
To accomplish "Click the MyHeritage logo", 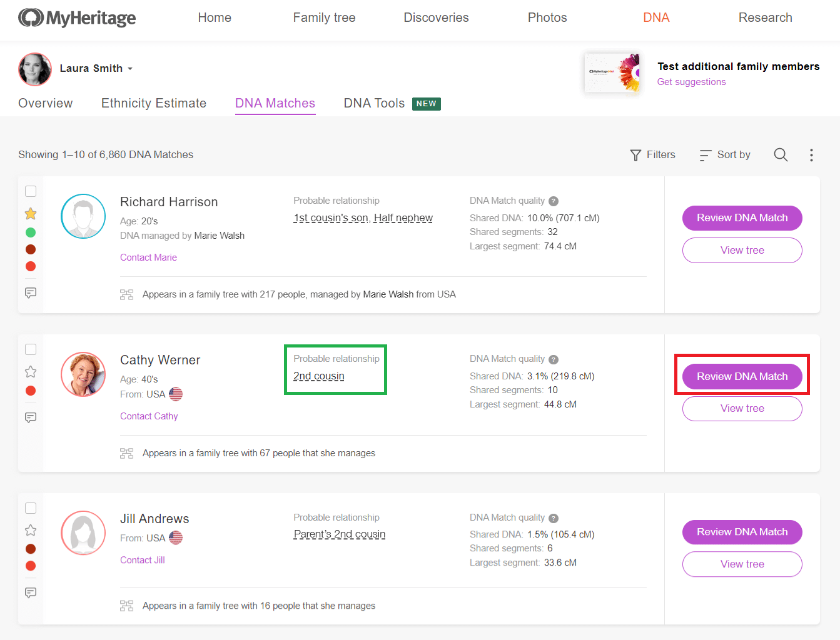I will (x=77, y=18).
